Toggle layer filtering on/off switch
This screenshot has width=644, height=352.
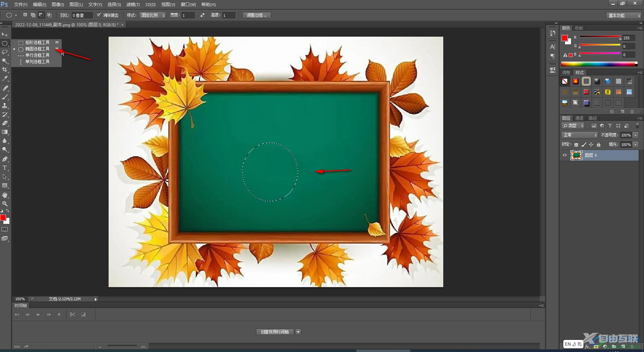coord(637,126)
